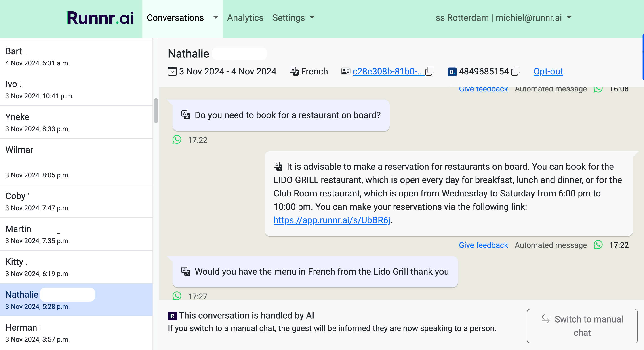Click the conversation list scrollbar
The height and width of the screenshot is (350, 644).
[x=156, y=111]
